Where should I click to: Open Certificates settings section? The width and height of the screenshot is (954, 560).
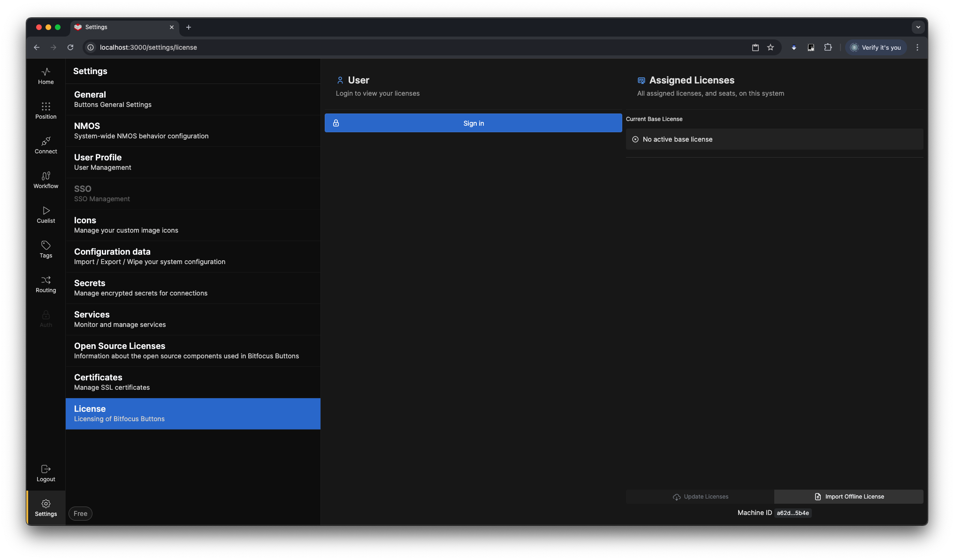click(193, 382)
